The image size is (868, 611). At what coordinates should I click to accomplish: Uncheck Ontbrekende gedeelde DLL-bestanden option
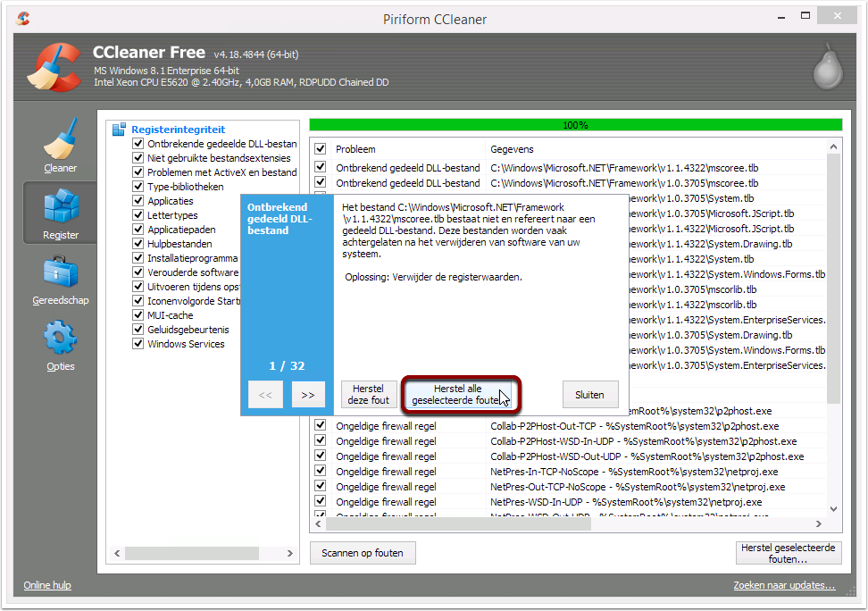[138, 144]
